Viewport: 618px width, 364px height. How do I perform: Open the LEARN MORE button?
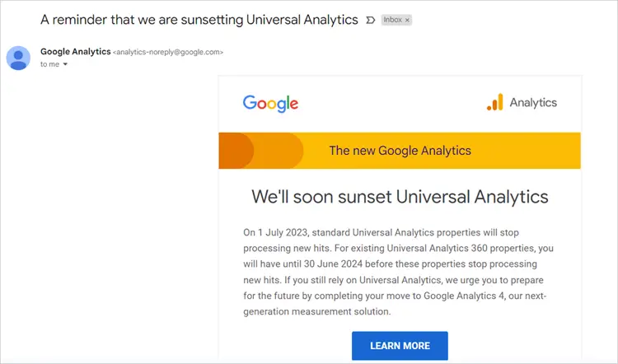pos(400,346)
